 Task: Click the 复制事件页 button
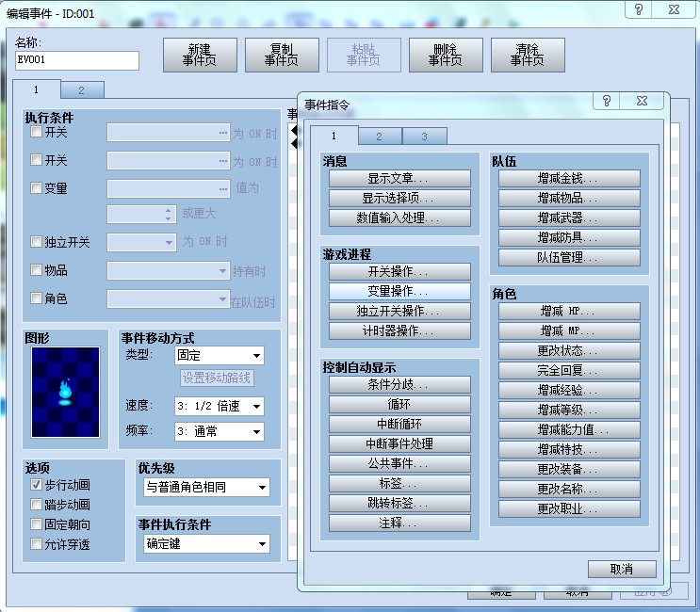click(282, 55)
